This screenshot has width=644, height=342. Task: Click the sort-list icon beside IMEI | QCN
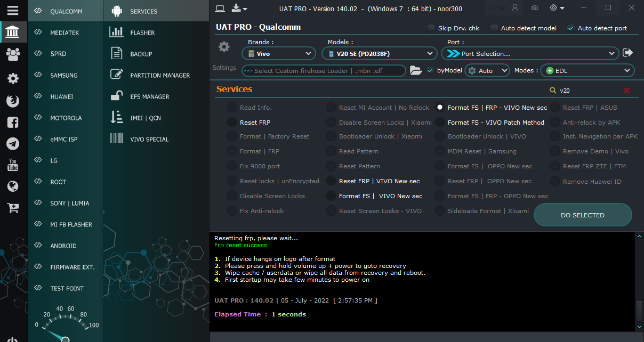coord(117,117)
